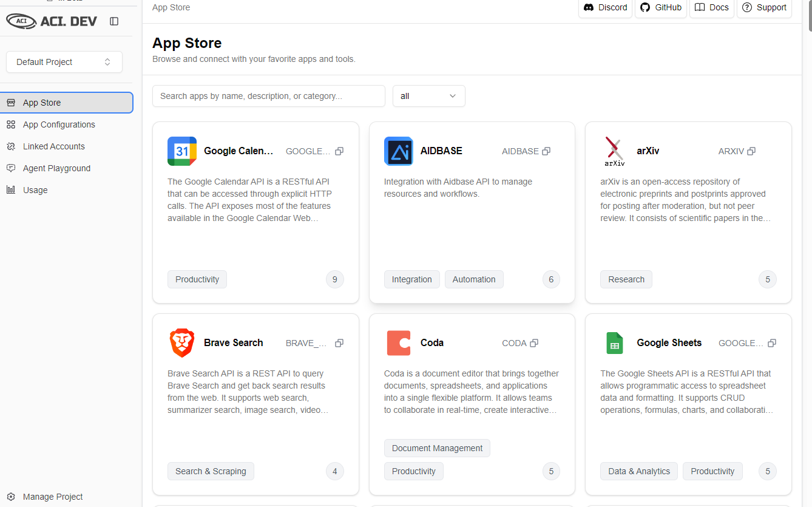Viewport: 812px width, 507px height.
Task: Click the Google Calendar app logo
Action: (x=182, y=151)
